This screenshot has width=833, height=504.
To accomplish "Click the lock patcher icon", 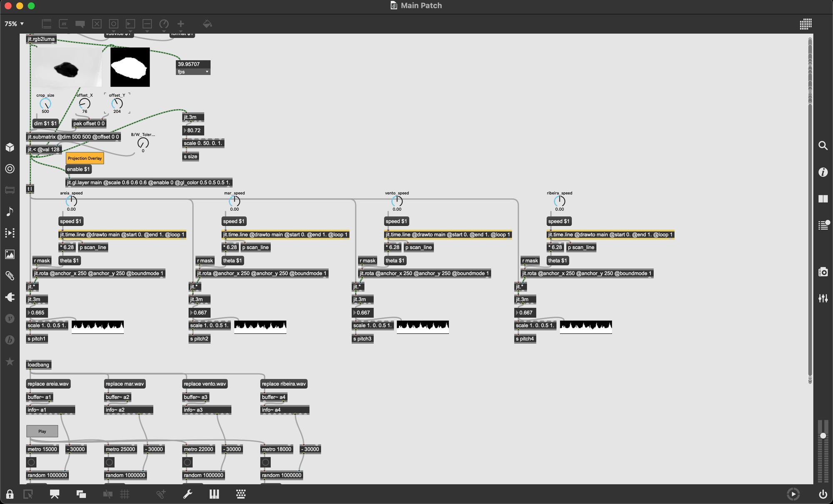I will (x=10, y=494).
